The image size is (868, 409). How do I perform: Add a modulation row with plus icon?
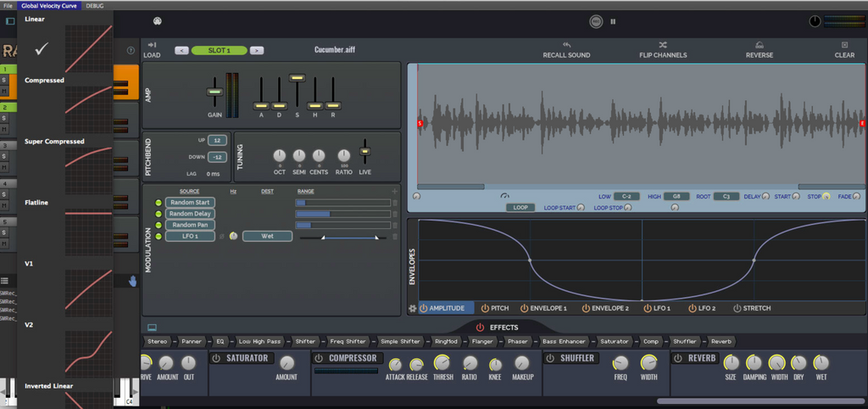(395, 191)
